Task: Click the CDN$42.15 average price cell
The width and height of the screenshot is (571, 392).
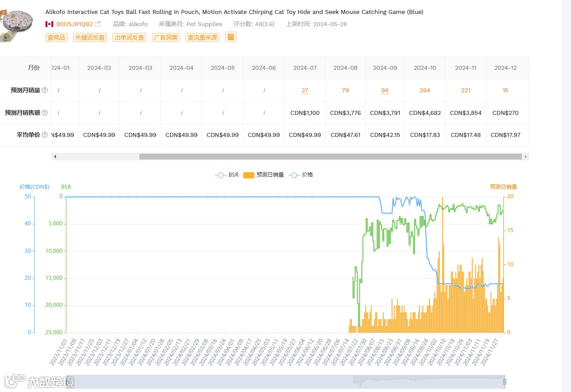Action: (x=385, y=135)
